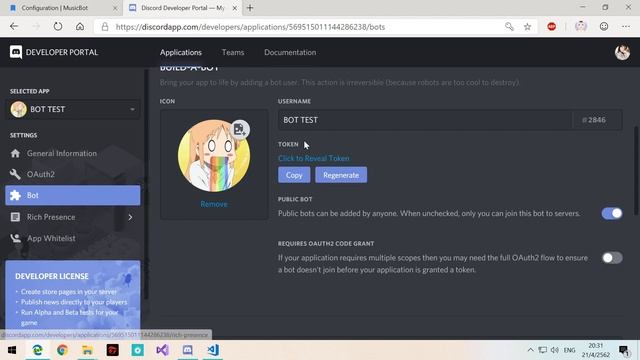Click the browser home icon
640x360 pixels.
(80, 27)
